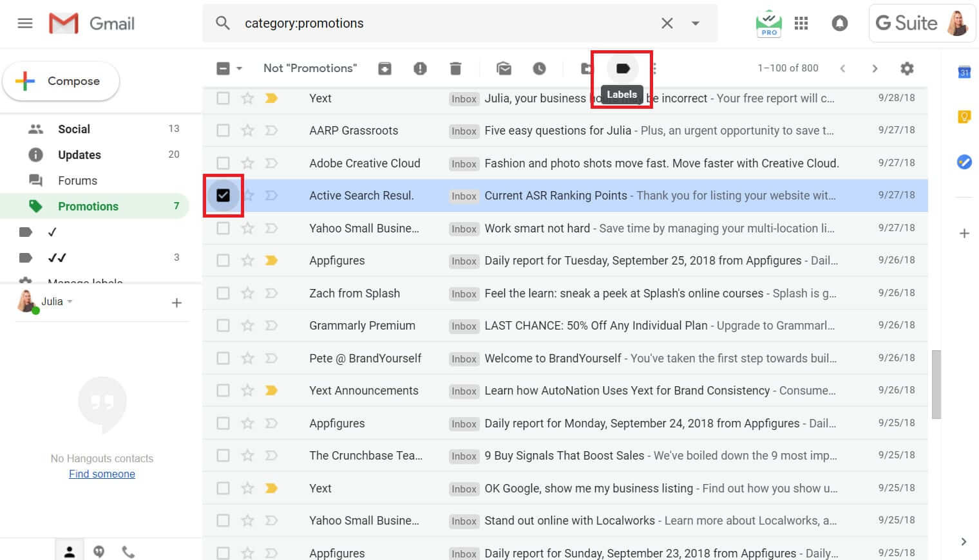Uncheck the Active Search Result email
Image resolution: width=979 pixels, height=560 pixels.
[223, 195]
